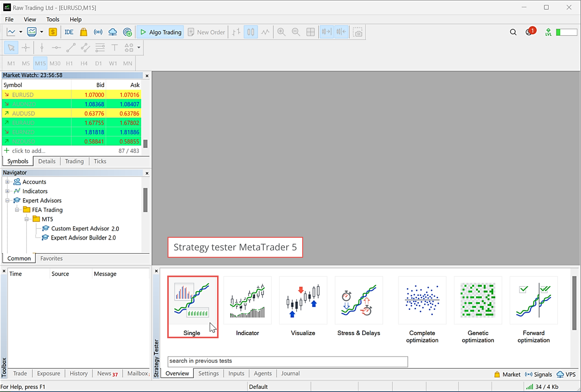This screenshot has width=581, height=392.
Task: Click the screenshot camera icon
Action: (358, 32)
